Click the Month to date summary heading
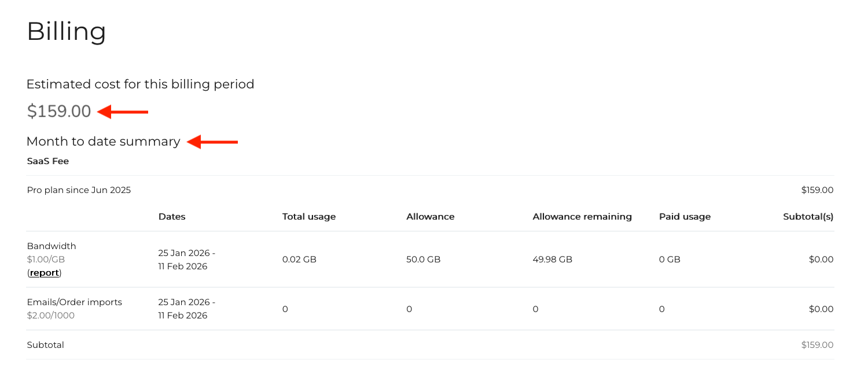The height and width of the screenshot is (367, 868). pyautogui.click(x=104, y=142)
